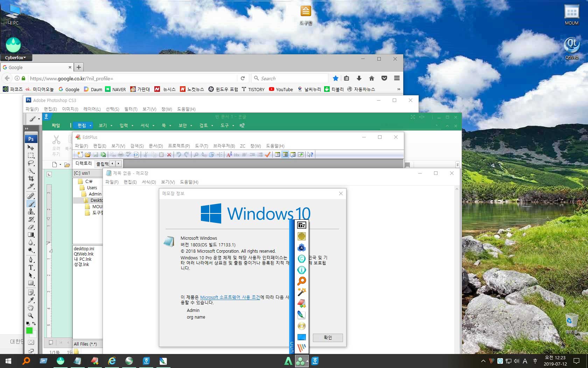Open 파일 menu in Hangul word processor
This screenshot has width=588, height=368.
point(56,125)
